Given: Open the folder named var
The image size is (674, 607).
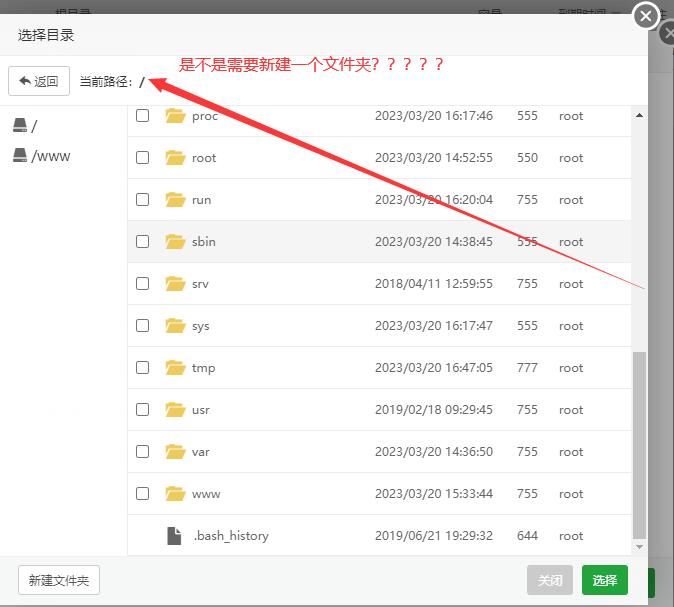Looking at the screenshot, I should coord(200,452).
